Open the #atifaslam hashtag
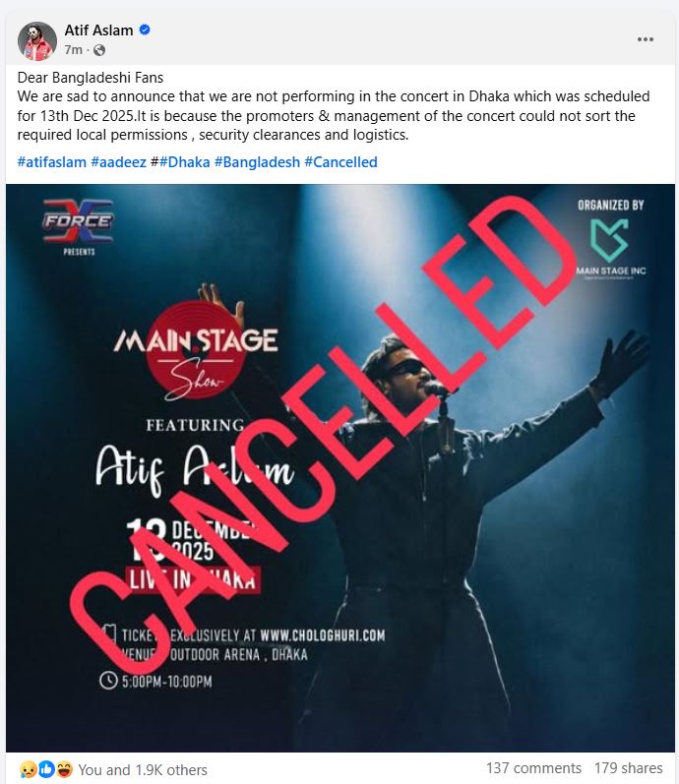This screenshot has width=679, height=784. (x=51, y=162)
